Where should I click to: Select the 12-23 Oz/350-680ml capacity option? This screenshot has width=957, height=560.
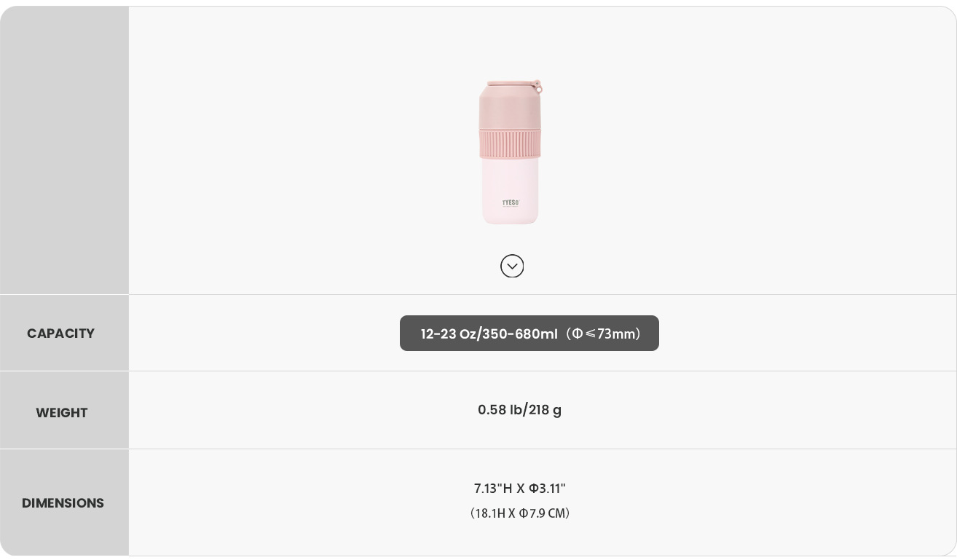coord(529,334)
